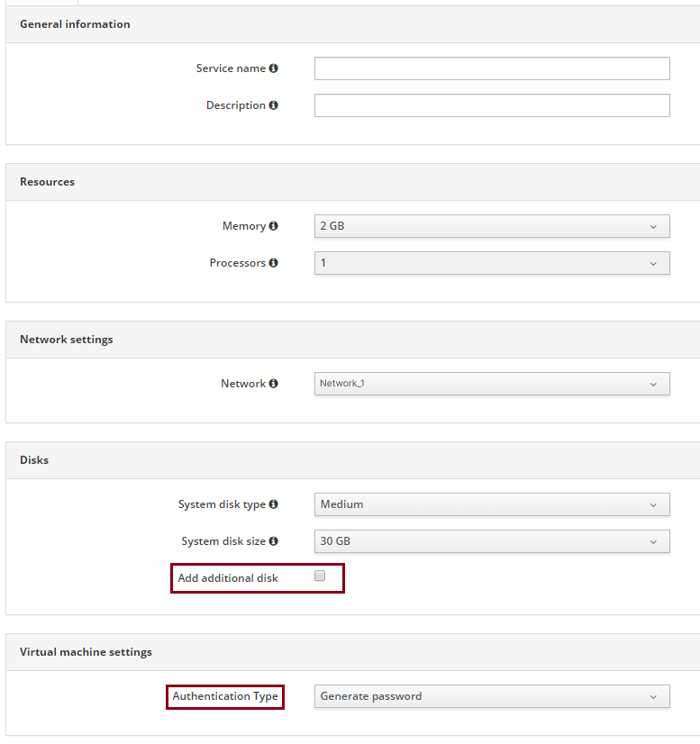Click the info icon beside Network

(x=273, y=384)
